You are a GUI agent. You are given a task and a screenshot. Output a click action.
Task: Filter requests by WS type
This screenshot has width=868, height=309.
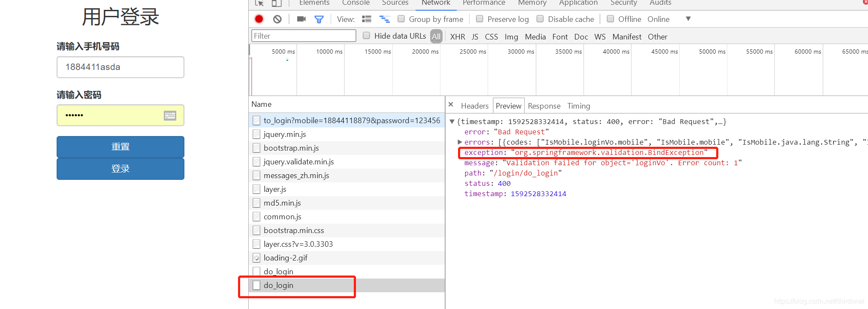coord(600,37)
